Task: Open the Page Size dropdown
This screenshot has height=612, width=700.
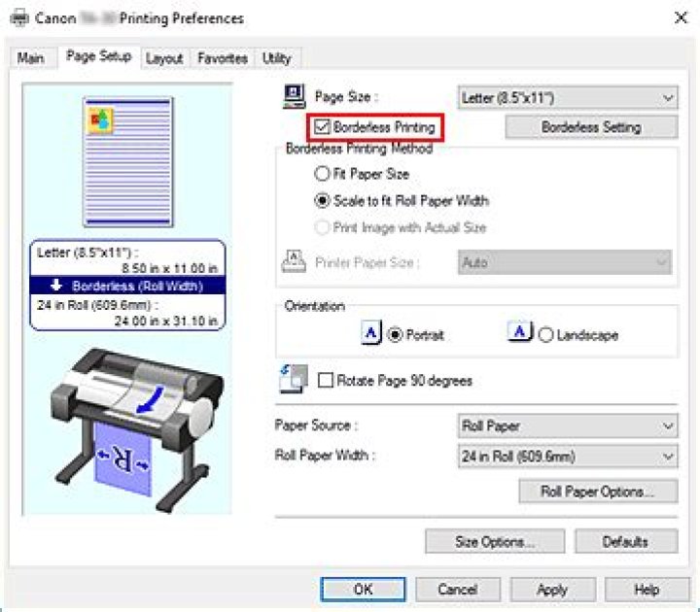Action: pos(568,98)
